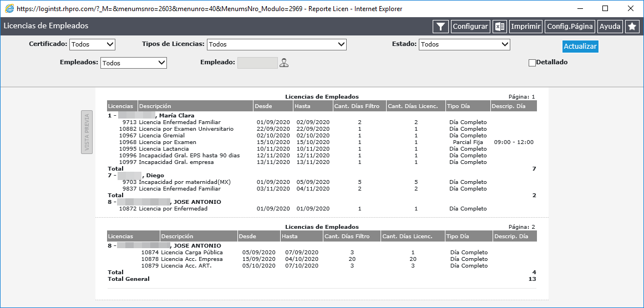The height and width of the screenshot is (308, 644).
Task: Click the date 04/10/2020
Action: click(x=302, y=259)
